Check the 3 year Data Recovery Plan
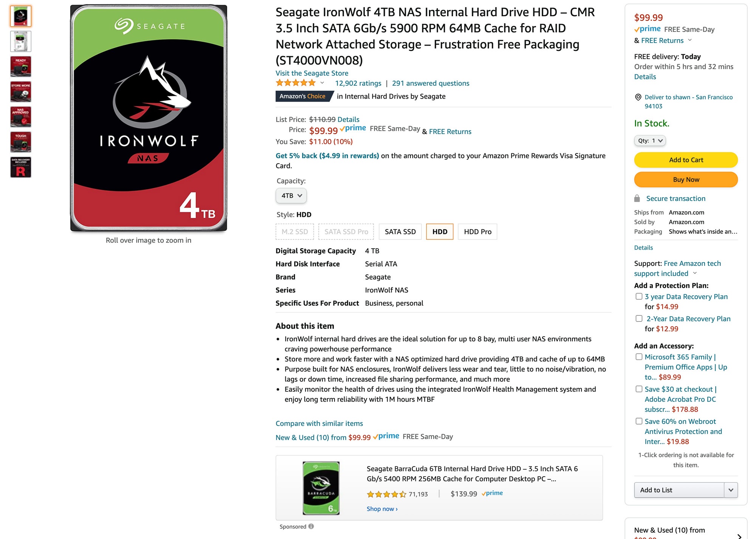The width and height of the screenshot is (756, 539). [x=639, y=297]
